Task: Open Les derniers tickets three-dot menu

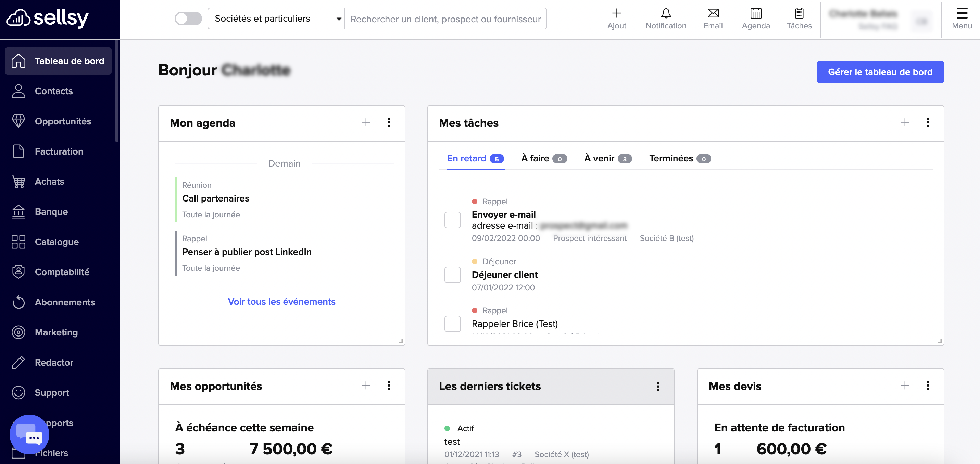Action: point(658,386)
